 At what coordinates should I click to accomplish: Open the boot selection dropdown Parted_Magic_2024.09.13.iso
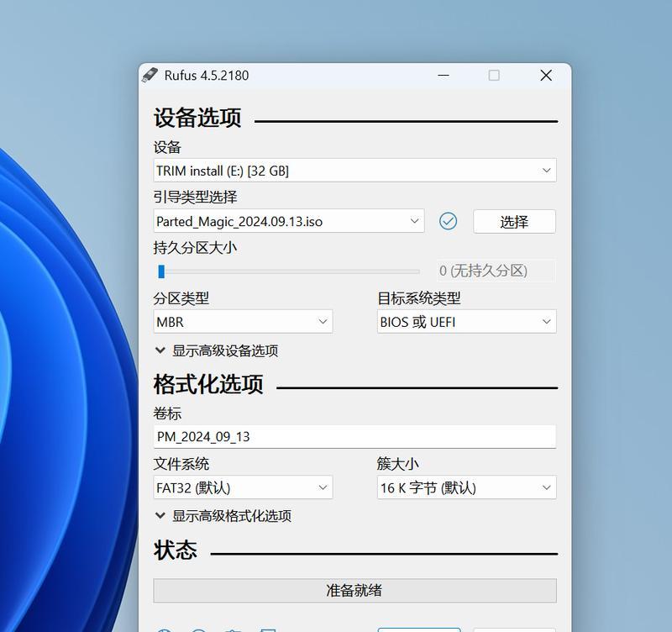coord(289,221)
